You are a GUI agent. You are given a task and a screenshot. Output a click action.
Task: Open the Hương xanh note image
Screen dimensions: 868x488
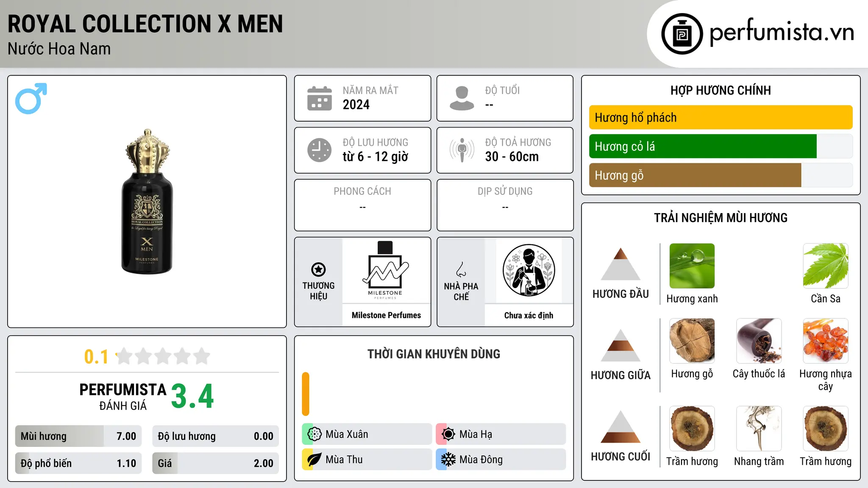click(692, 266)
